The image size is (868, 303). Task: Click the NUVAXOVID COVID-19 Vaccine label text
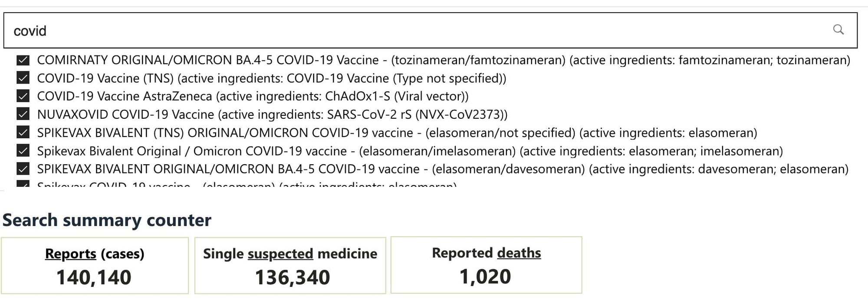click(272, 114)
